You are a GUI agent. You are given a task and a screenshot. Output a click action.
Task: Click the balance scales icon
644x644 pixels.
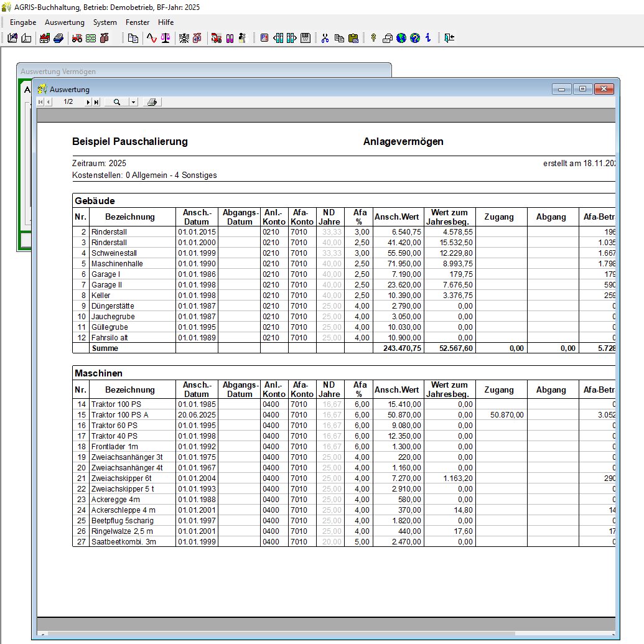(165, 38)
